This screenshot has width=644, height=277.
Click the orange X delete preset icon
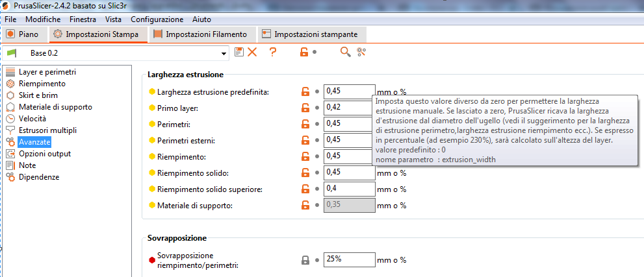(x=251, y=52)
